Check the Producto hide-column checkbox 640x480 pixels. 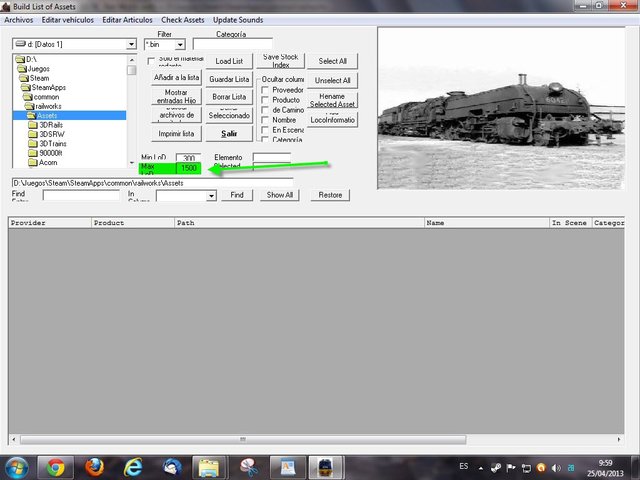tap(264, 100)
